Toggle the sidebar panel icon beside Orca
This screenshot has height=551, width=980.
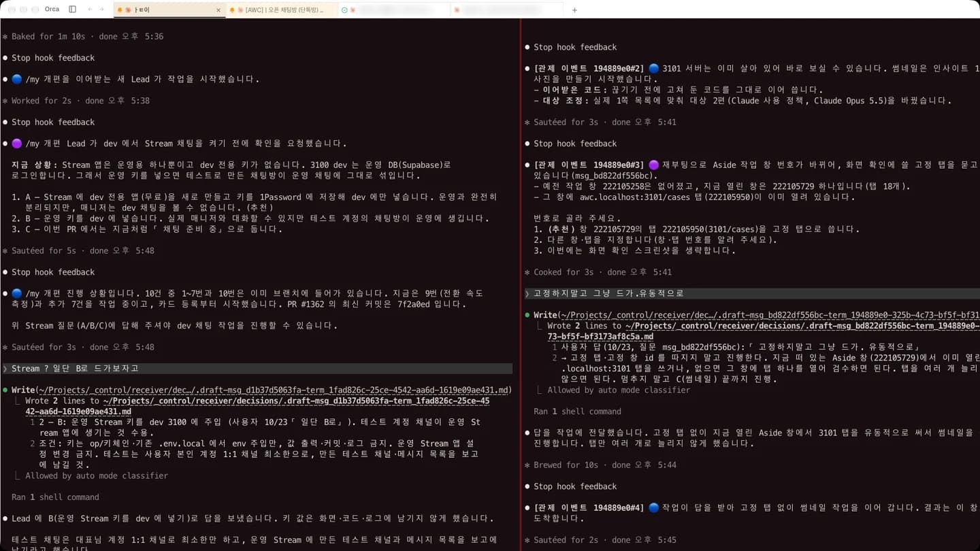coord(72,10)
